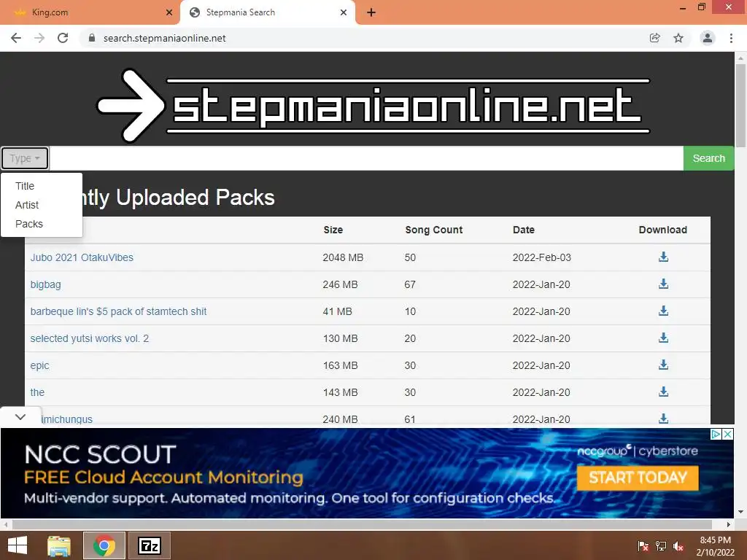Viewport: 747px width, 560px height.
Task: Click the vertical page scrollbar thumb
Action: (740, 106)
